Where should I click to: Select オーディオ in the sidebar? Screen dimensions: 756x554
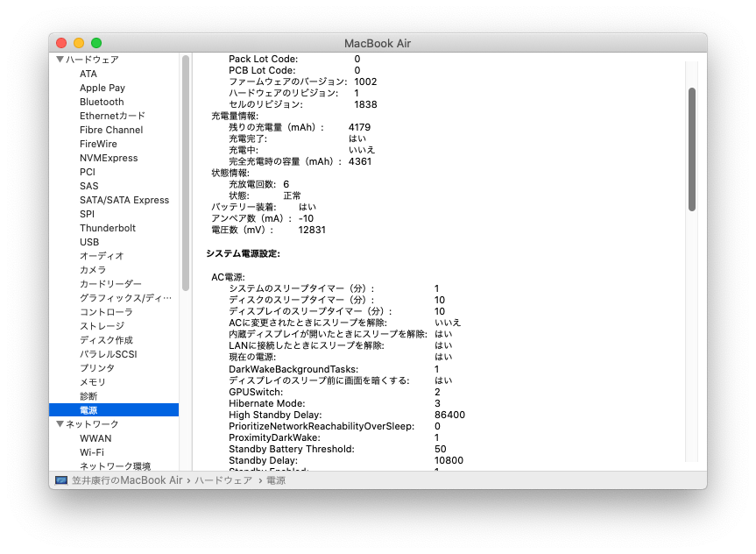tap(102, 256)
